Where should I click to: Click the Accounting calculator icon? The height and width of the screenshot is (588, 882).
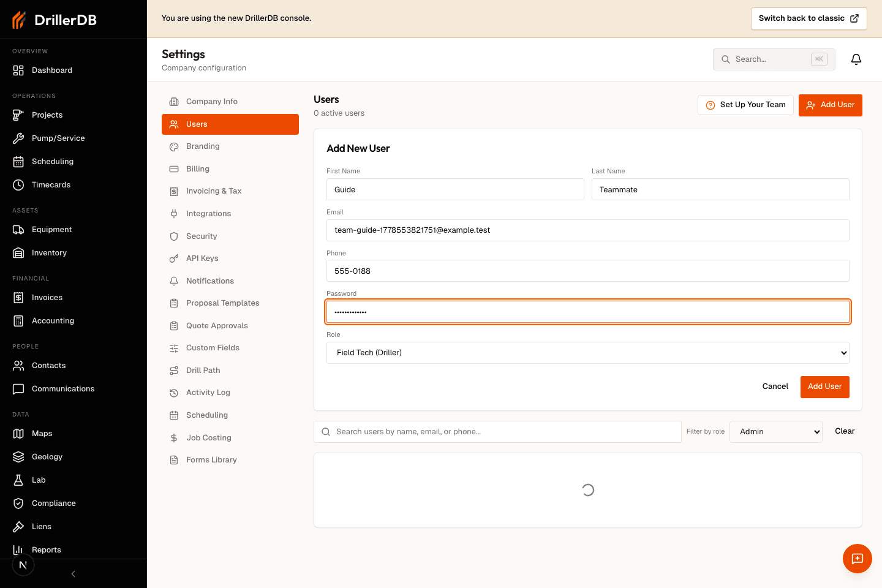pyautogui.click(x=18, y=321)
